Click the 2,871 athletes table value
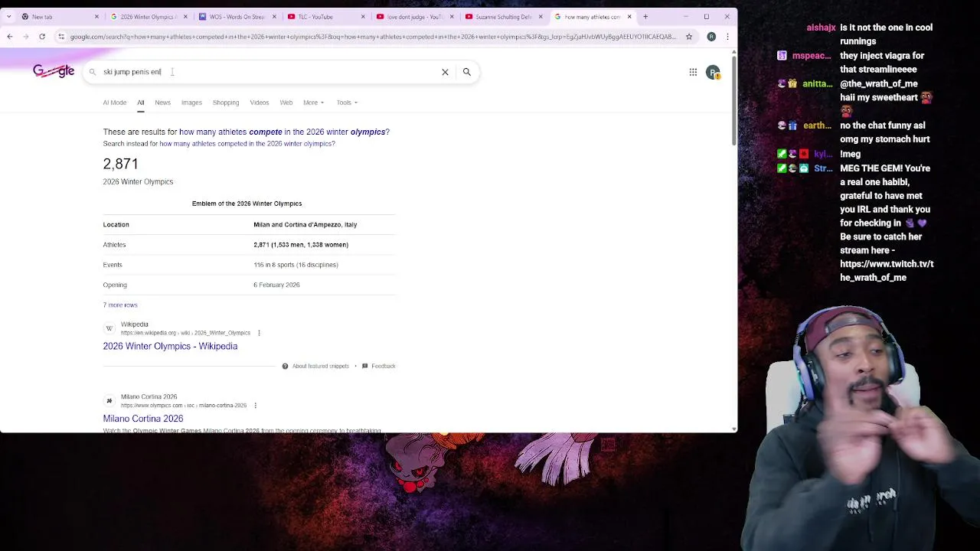This screenshot has height=551, width=980. (x=301, y=245)
